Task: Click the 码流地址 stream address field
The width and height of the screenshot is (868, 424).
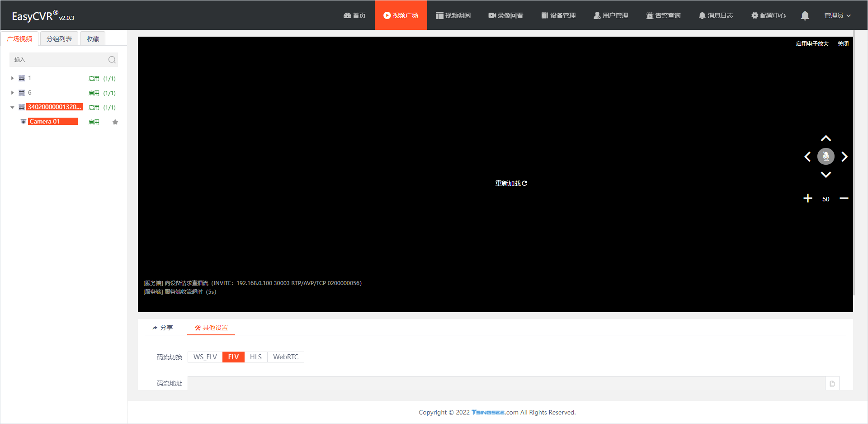Action: coord(506,383)
